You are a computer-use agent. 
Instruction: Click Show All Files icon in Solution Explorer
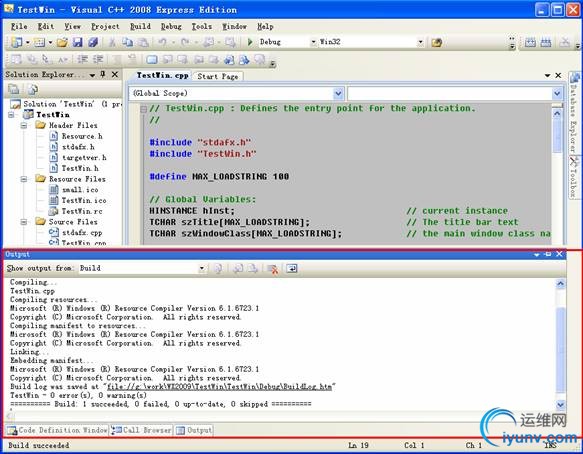33,89
